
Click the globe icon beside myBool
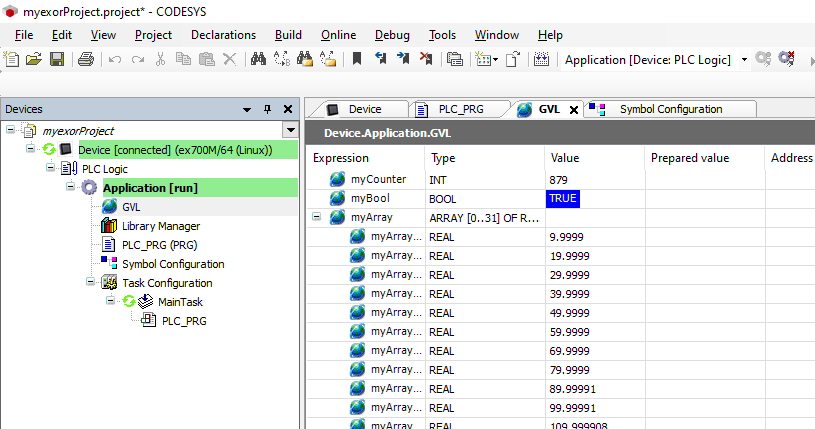(337, 198)
